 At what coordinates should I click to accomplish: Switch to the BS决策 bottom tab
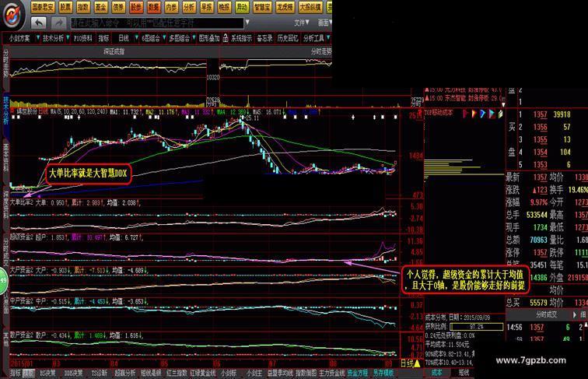(x=47, y=373)
